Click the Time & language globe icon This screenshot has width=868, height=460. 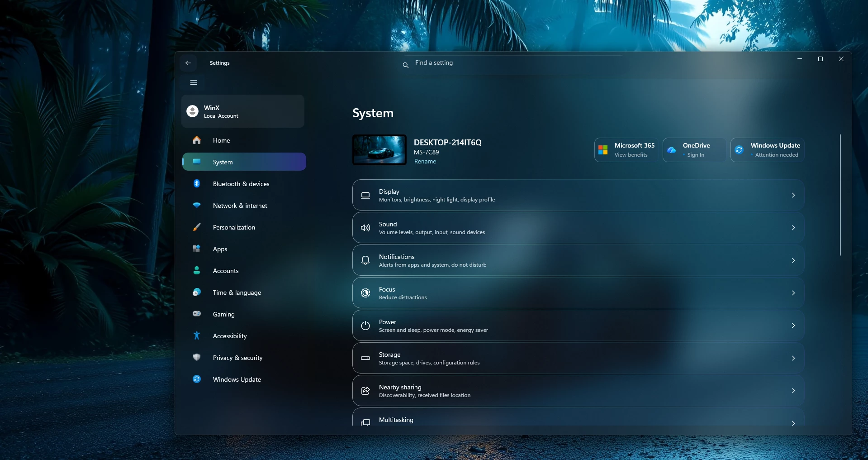[197, 292]
